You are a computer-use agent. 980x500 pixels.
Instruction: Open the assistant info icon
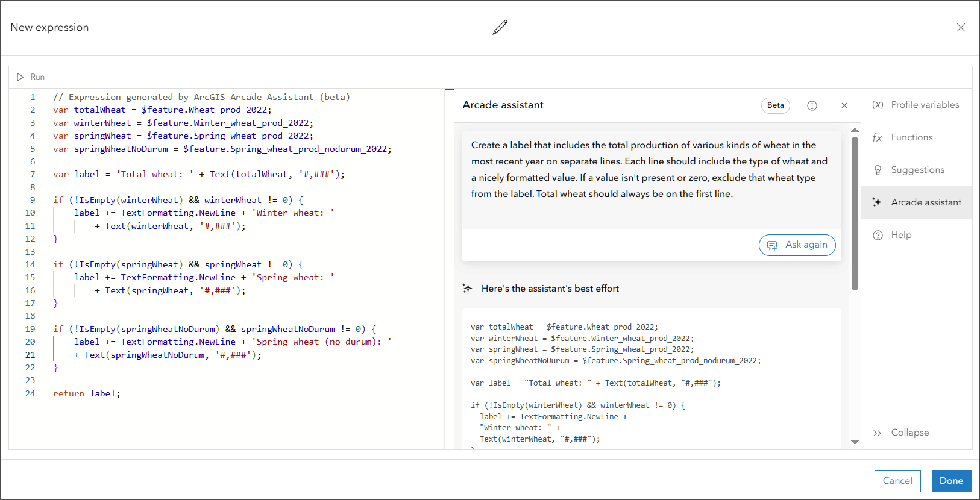pos(812,105)
